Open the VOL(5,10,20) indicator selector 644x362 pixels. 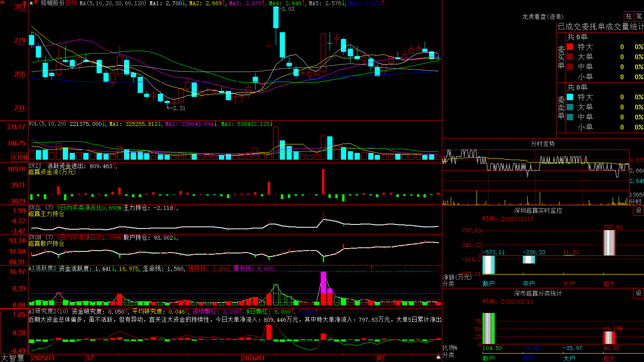[x=47, y=123]
